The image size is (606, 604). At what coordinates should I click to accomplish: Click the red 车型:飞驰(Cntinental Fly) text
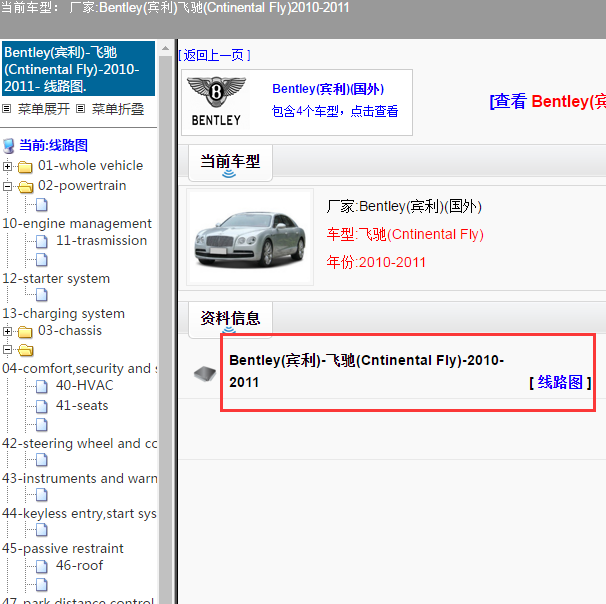tap(405, 235)
